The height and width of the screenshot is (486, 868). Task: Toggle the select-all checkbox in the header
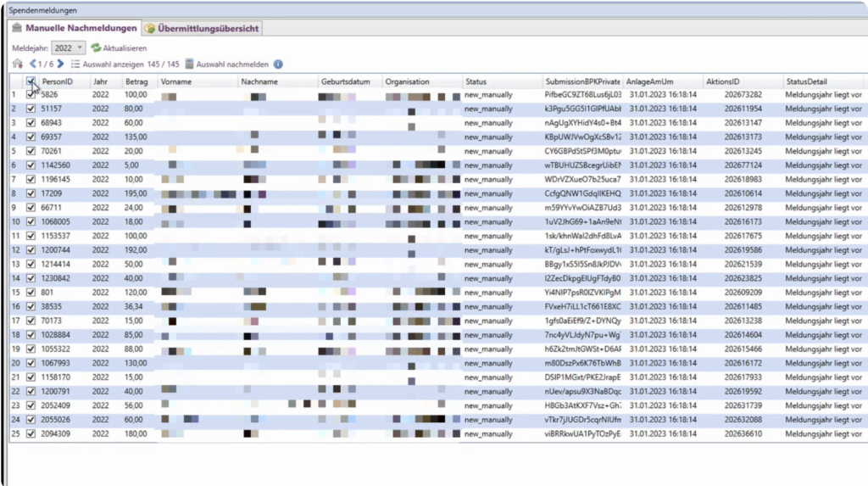tap(31, 81)
